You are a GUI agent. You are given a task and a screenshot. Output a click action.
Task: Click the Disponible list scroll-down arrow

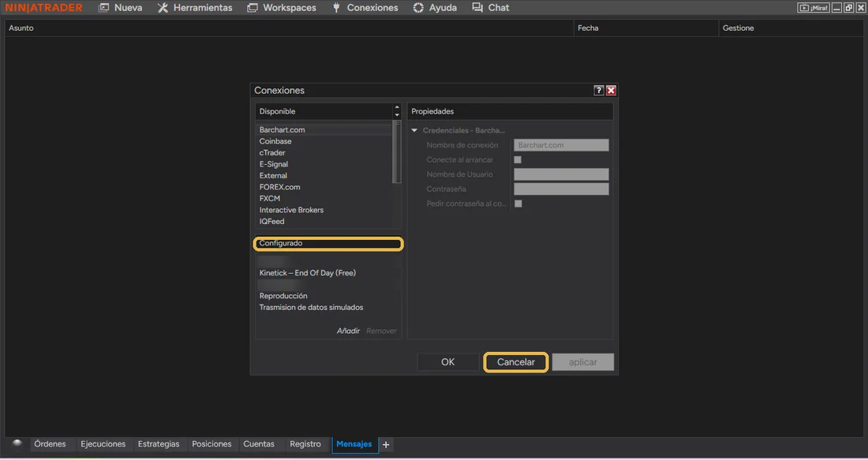click(x=397, y=114)
